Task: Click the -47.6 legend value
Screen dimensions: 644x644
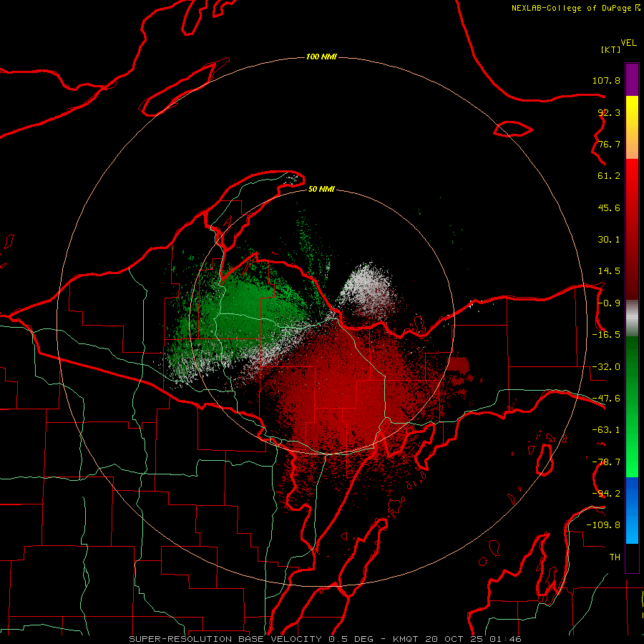Action: click(x=606, y=399)
